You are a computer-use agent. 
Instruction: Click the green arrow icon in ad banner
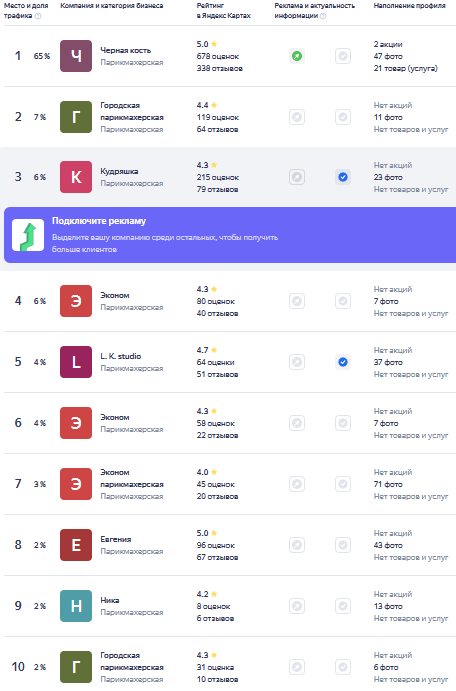28,235
